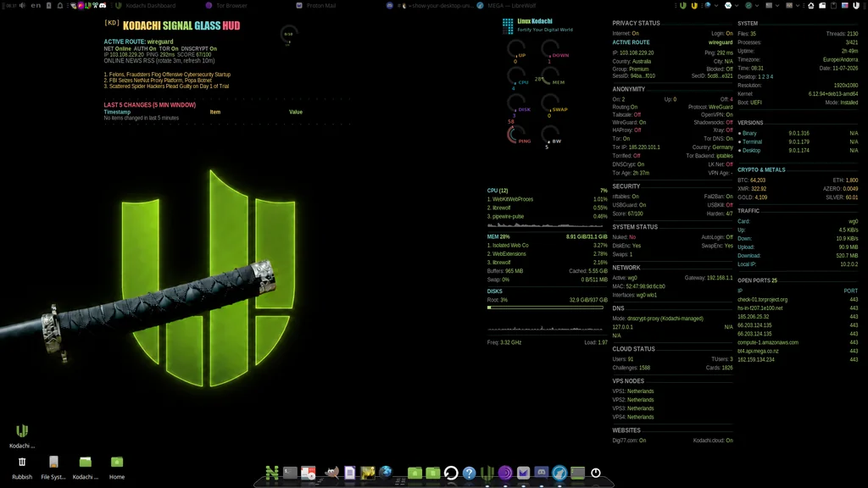This screenshot has height=488, width=868.
Task: Click check-01.torproject.org in open ports
Action: pyautogui.click(x=762, y=299)
